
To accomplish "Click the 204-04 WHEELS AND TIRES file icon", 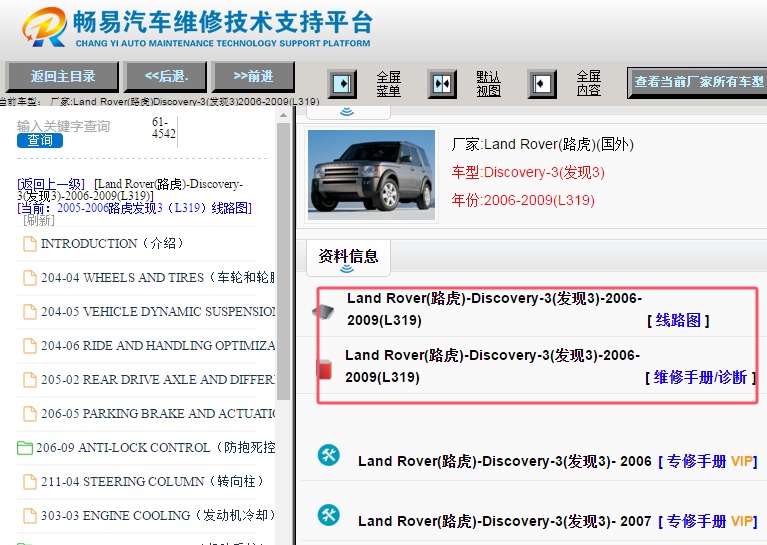I will click(x=30, y=278).
